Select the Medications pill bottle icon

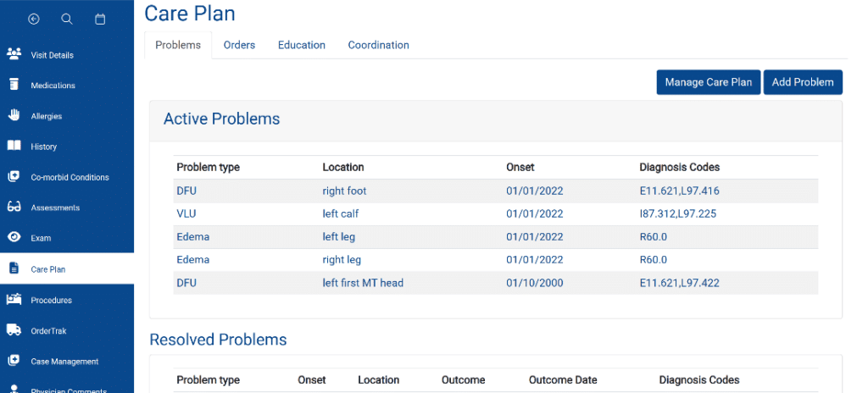pos(14,85)
